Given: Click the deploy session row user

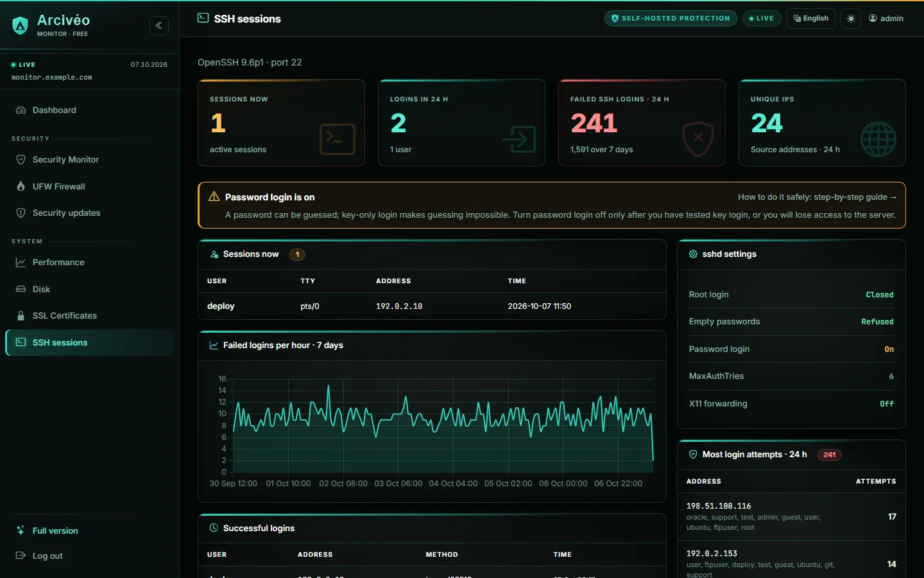Looking at the screenshot, I should coord(221,306).
